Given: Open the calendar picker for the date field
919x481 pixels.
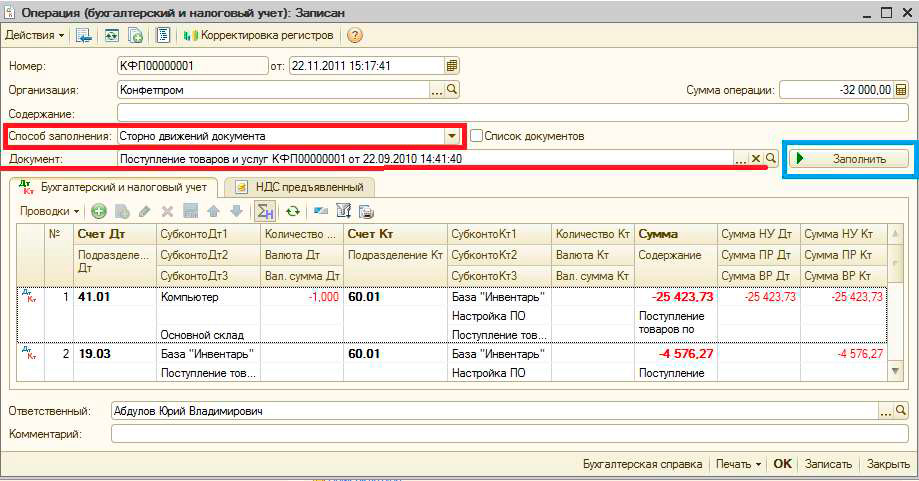Looking at the screenshot, I should coord(451,66).
